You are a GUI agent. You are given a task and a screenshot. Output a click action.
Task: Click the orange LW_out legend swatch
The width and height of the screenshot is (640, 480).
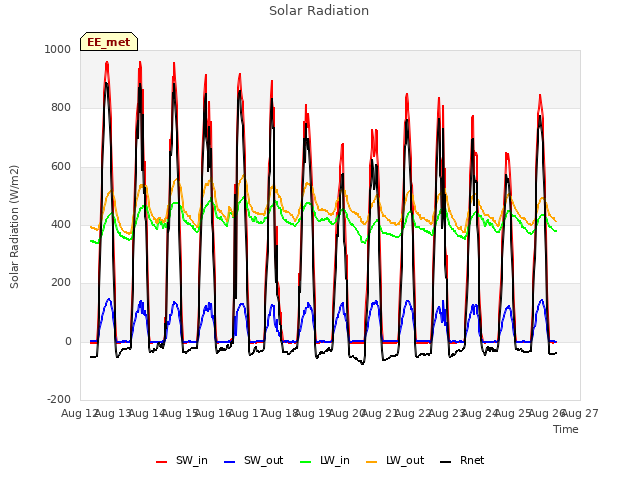point(371,462)
